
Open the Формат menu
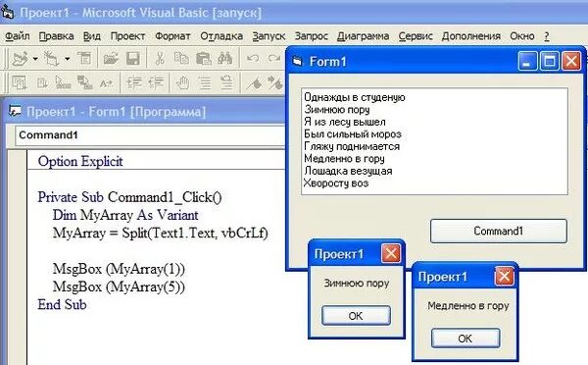click(172, 36)
